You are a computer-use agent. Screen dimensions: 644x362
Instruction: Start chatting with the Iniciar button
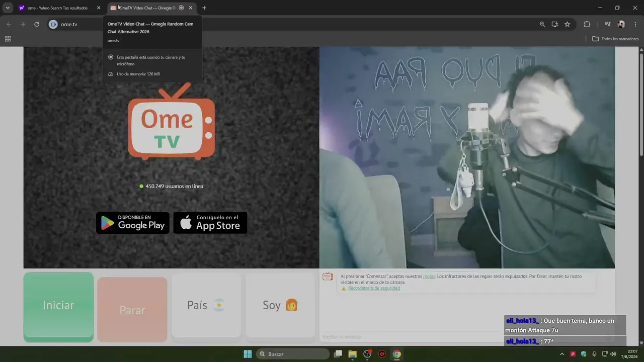click(58, 307)
